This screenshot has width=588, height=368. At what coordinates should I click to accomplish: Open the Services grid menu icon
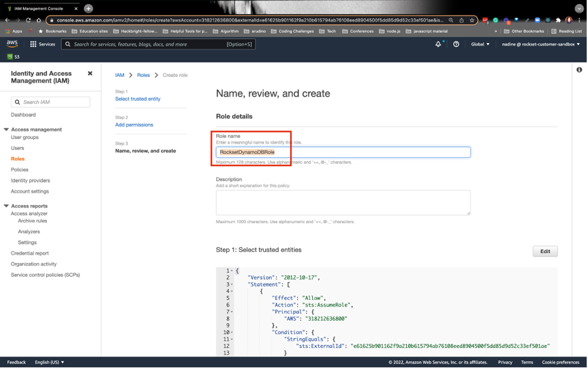pos(33,44)
